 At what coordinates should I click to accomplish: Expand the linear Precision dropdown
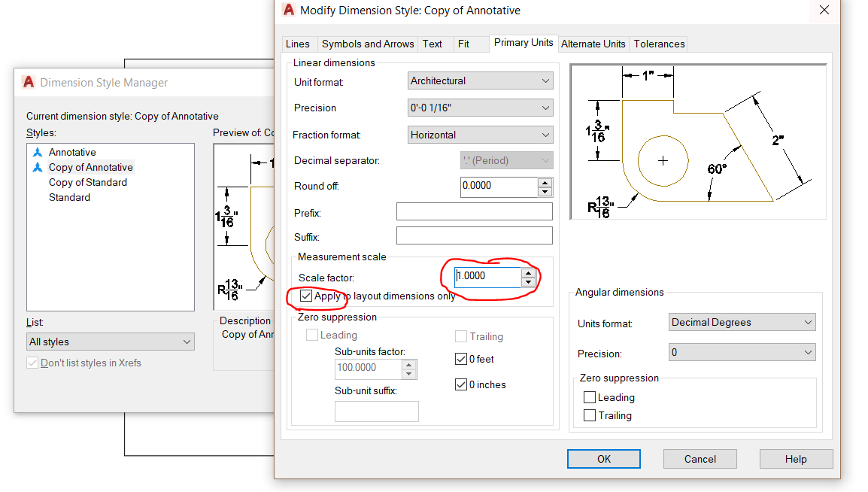pos(545,108)
